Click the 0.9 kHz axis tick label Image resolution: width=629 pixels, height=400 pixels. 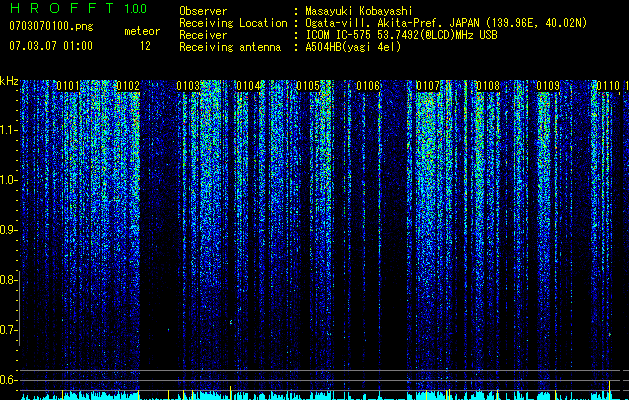click(8, 230)
